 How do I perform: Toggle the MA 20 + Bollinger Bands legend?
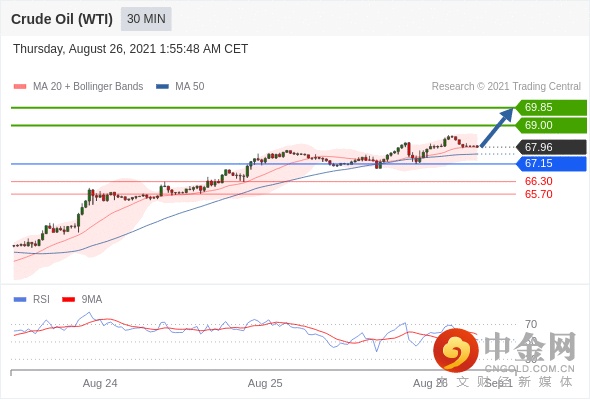tap(78, 87)
